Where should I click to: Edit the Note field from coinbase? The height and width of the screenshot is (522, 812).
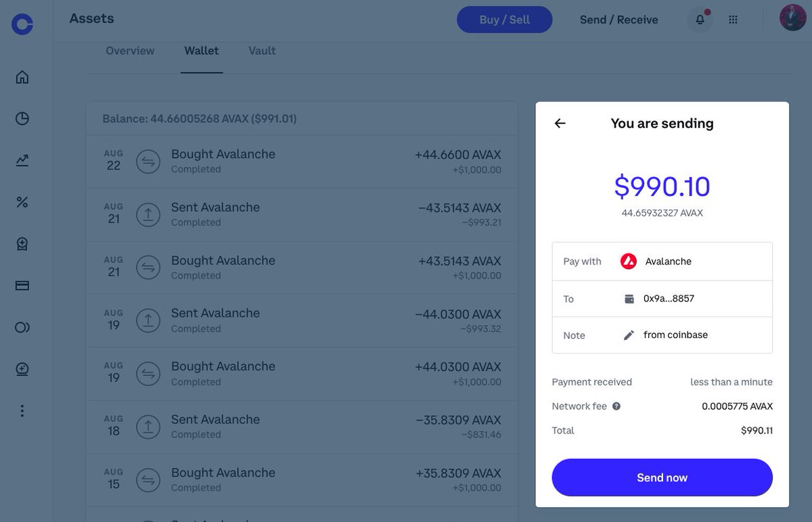[662, 335]
